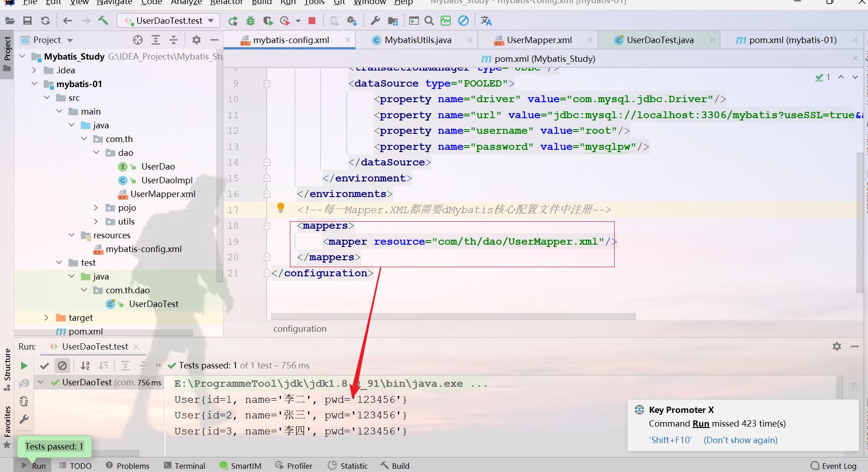Expand the target folder in project tree
Viewport: 868px width, 472px height.
[46, 318]
